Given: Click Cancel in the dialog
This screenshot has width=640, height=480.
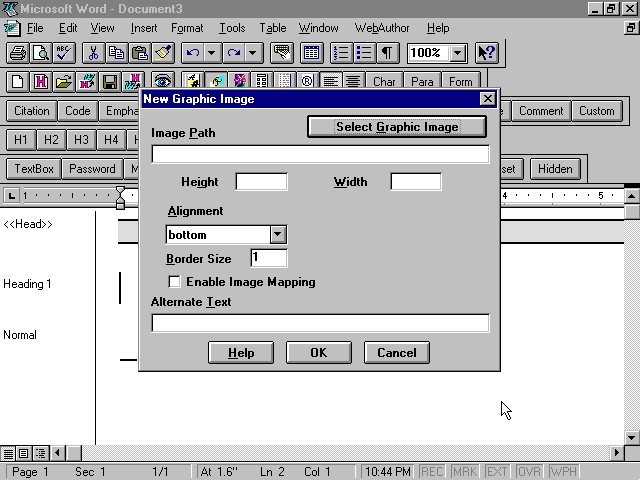Looking at the screenshot, I should (397, 352).
